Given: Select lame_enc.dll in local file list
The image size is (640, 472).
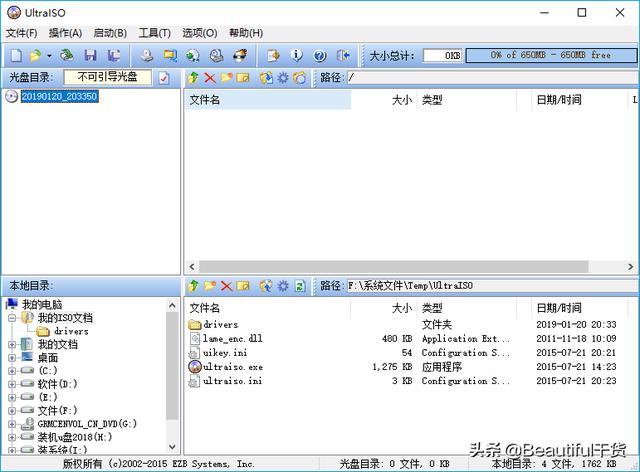Looking at the screenshot, I should (x=233, y=338).
